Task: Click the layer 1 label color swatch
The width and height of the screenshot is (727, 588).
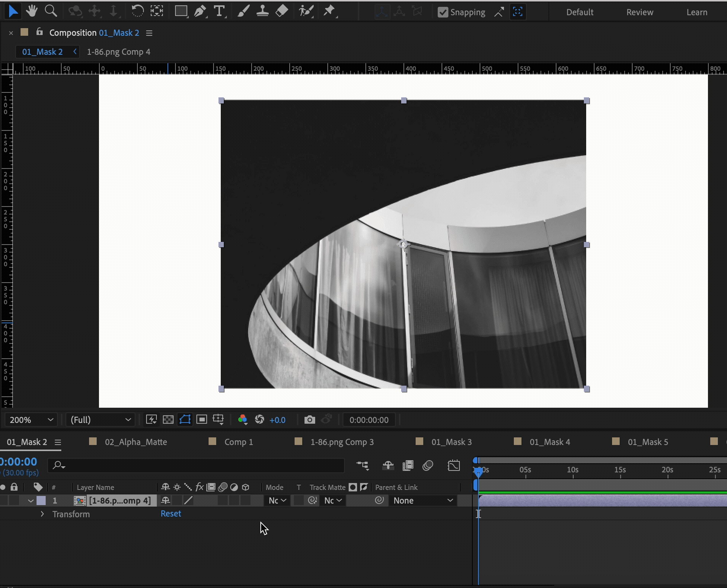Action: [41, 501]
